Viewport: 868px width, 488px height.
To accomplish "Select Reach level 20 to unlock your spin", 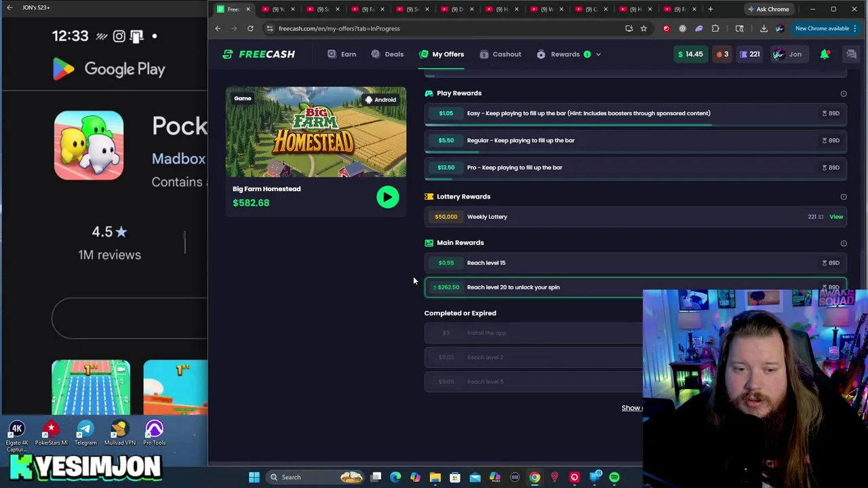I will (x=635, y=287).
